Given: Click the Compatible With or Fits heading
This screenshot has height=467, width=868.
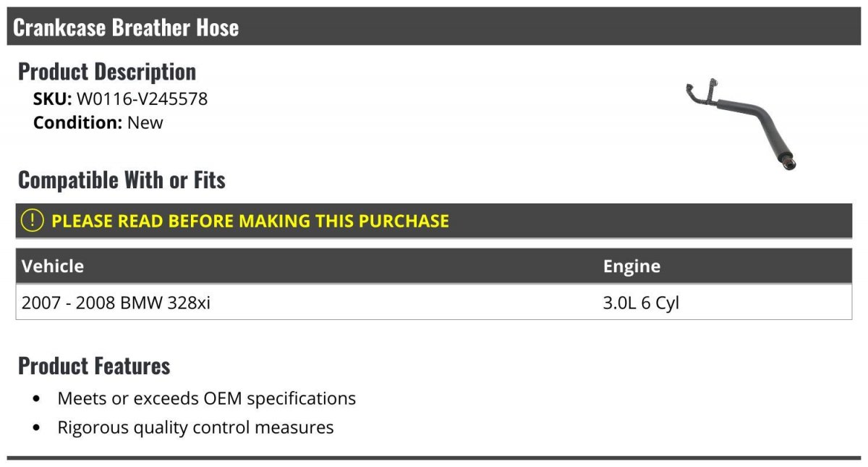Looking at the screenshot, I should click(122, 180).
